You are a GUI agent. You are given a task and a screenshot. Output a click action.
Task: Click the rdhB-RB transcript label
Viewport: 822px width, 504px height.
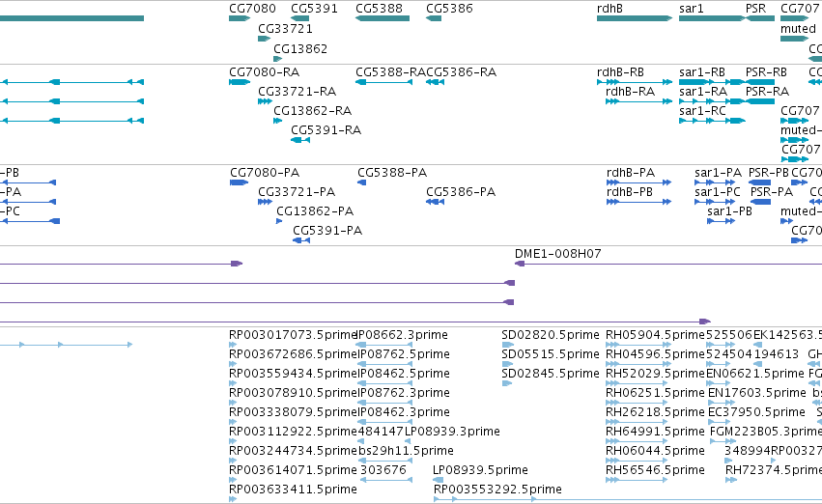coord(620,71)
